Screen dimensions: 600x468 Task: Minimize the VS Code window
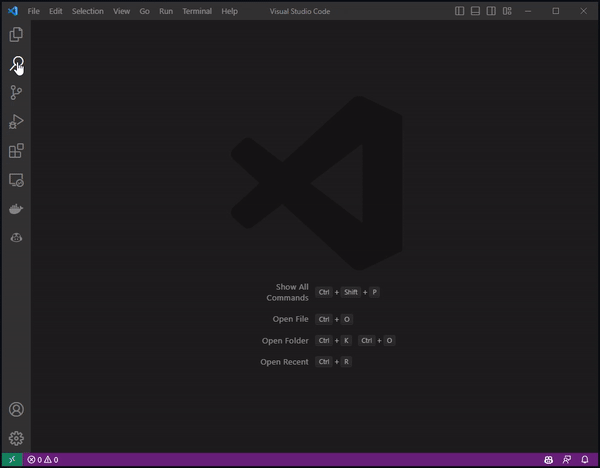(528, 11)
